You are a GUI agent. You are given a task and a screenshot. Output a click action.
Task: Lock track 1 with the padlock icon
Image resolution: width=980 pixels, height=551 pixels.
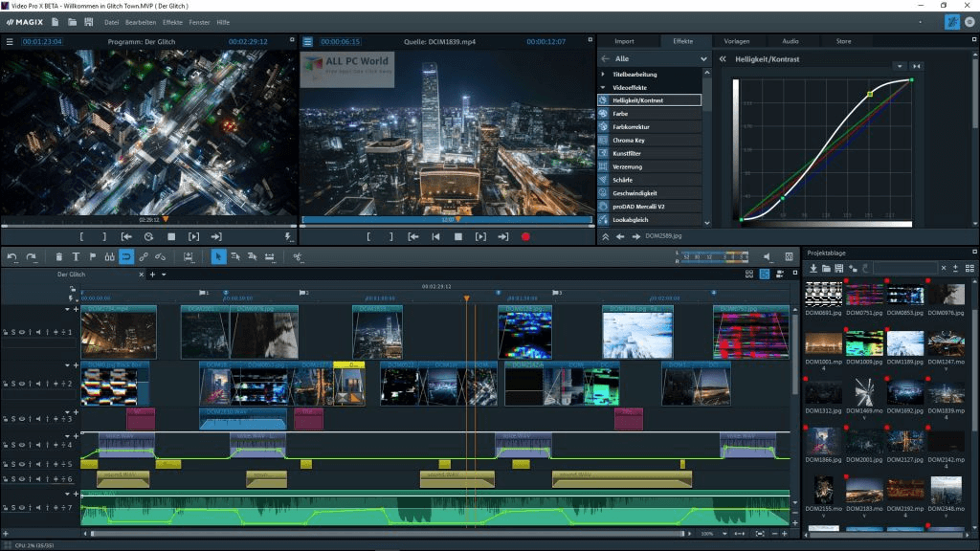pos(6,332)
